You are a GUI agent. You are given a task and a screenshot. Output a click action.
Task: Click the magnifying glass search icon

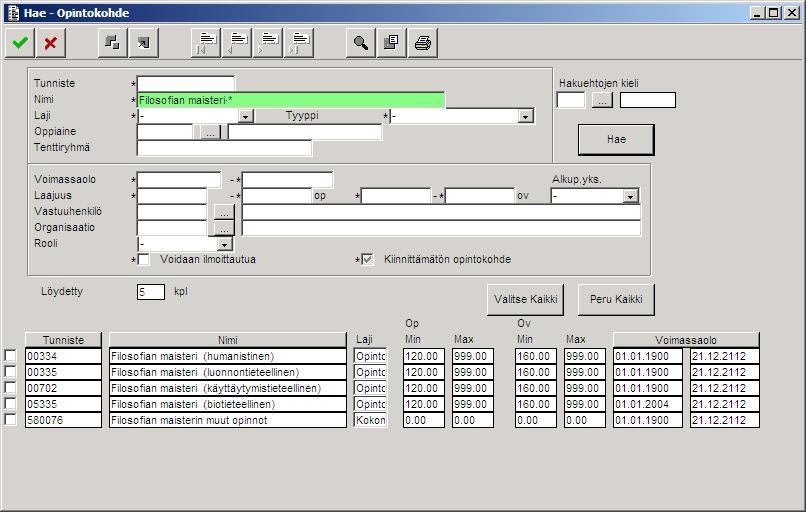click(360, 43)
